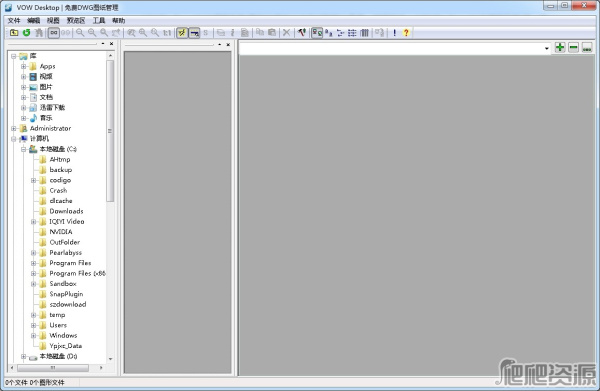Select the SnapPlugin folder
Image resolution: width=600 pixels, height=391 pixels.
66,294
